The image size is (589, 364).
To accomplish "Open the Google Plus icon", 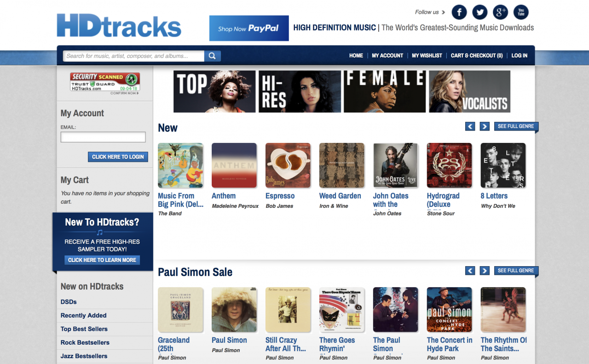I will click(500, 12).
